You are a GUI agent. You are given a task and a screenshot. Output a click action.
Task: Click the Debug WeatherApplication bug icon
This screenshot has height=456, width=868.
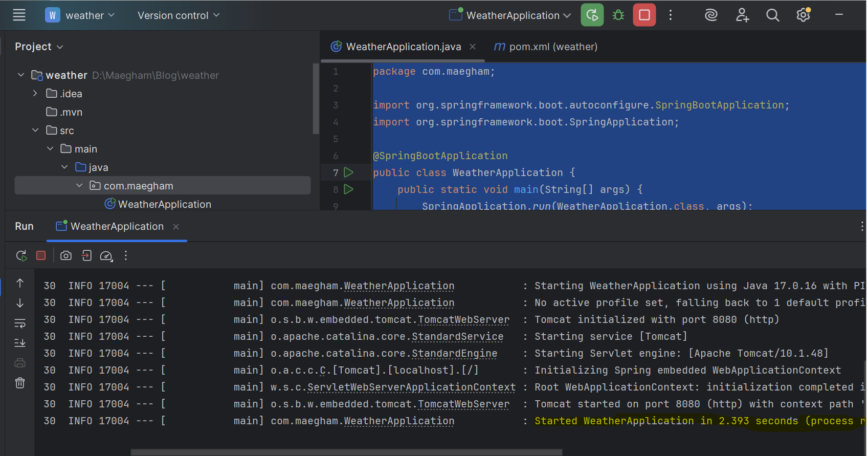618,15
